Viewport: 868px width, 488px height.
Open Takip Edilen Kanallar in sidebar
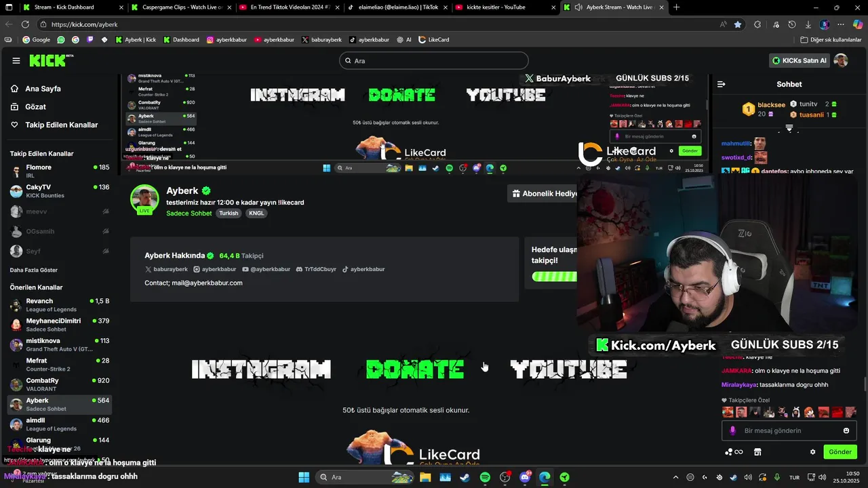(x=54, y=125)
